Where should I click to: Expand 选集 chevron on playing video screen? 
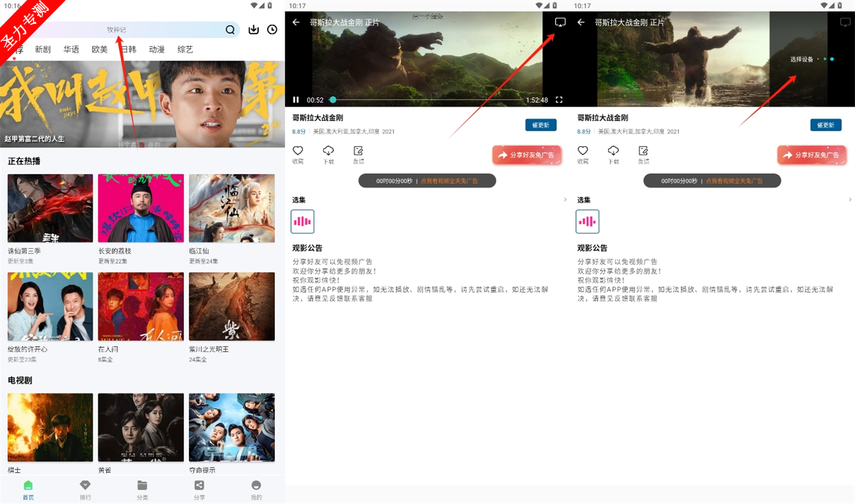click(x=565, y=199)
